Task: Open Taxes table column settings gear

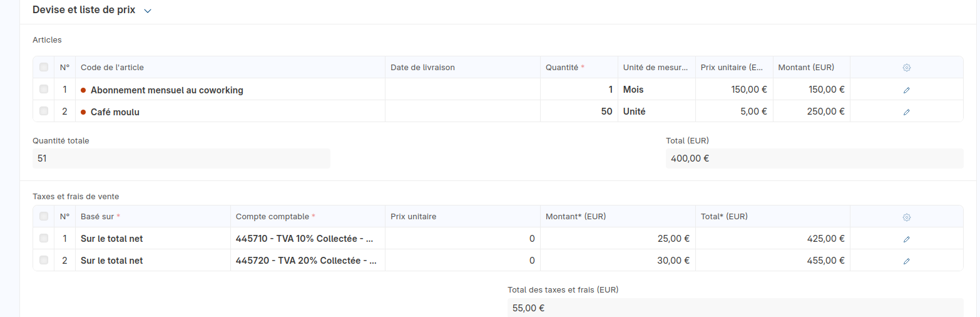Action: click(906, 217)
